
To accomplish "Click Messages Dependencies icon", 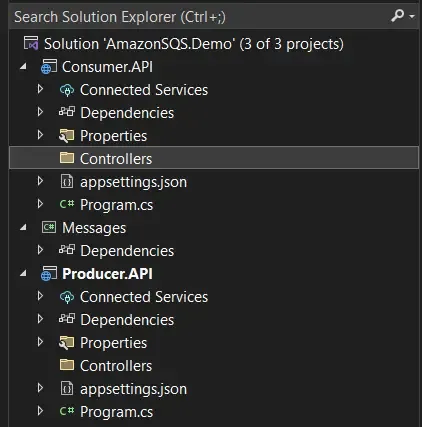I will 67,249.
